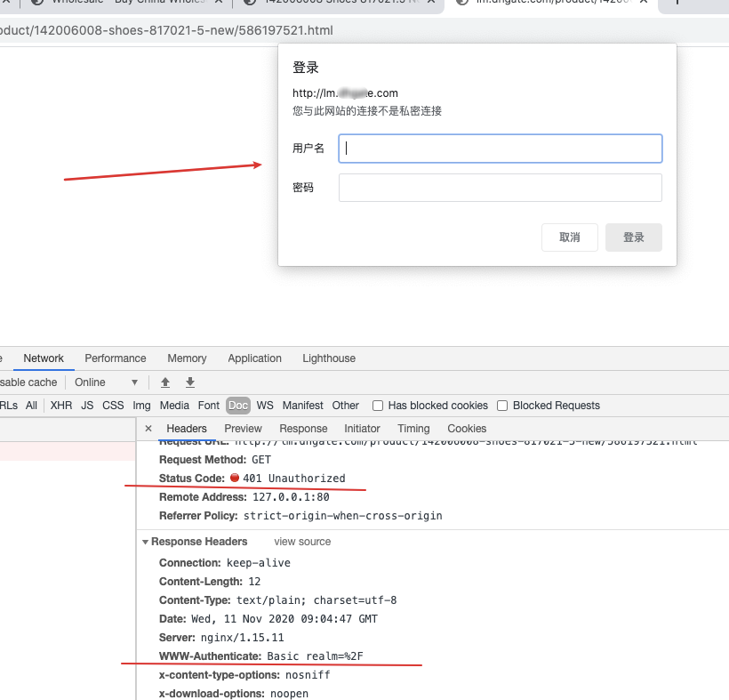Image resolution: width=729 pixels, height=700 pixels.
Task: Focus the 密码 password field
Action: click(501, 188)
